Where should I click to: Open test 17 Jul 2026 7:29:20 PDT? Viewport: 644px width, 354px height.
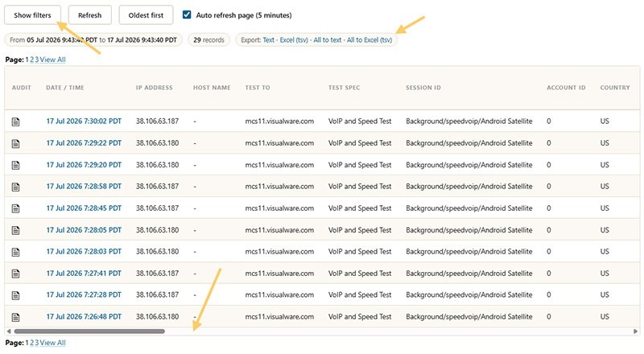point(84,165)
